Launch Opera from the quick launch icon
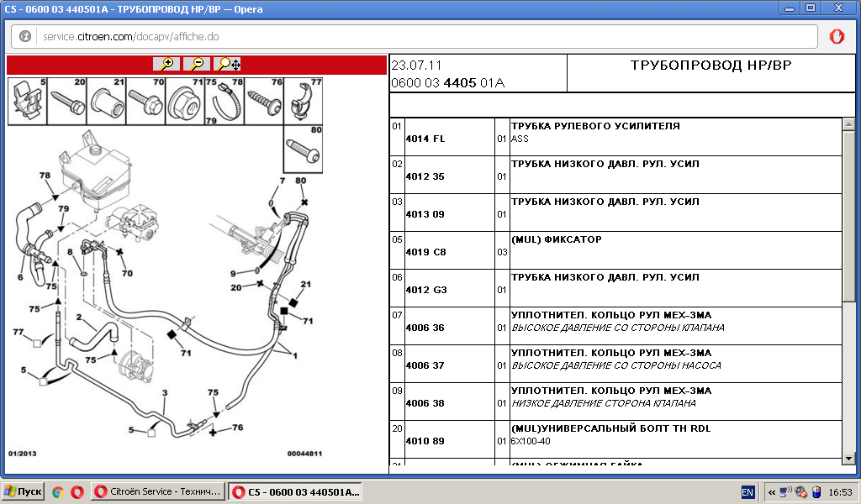Screen dimensions: 861x504 tap(77, 491)
